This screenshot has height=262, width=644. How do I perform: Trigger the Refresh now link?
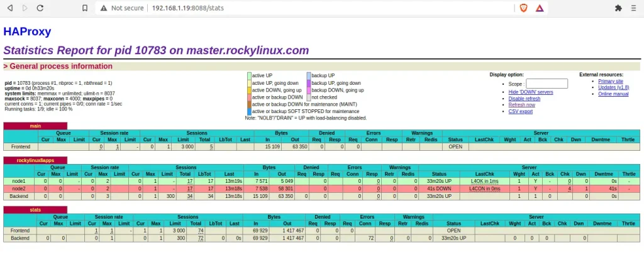pyautogui.click(x=521, y=105)
